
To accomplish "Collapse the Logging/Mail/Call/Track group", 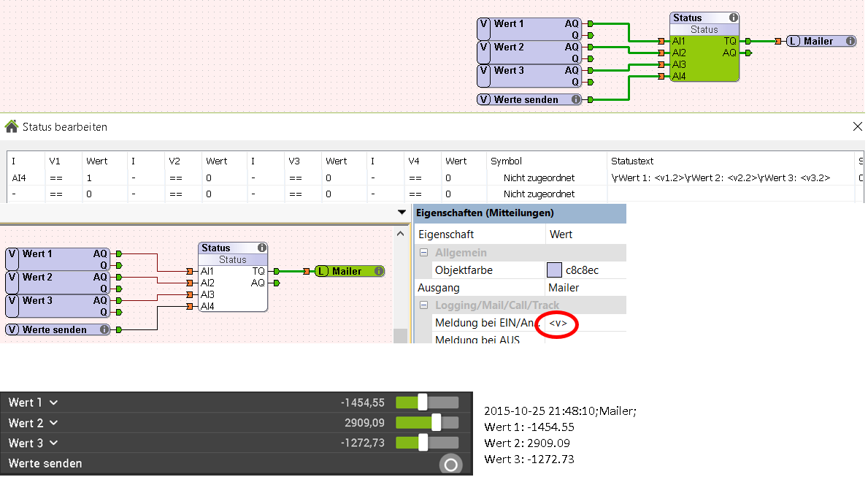I will pyautogui.click(x=423, y=305).
